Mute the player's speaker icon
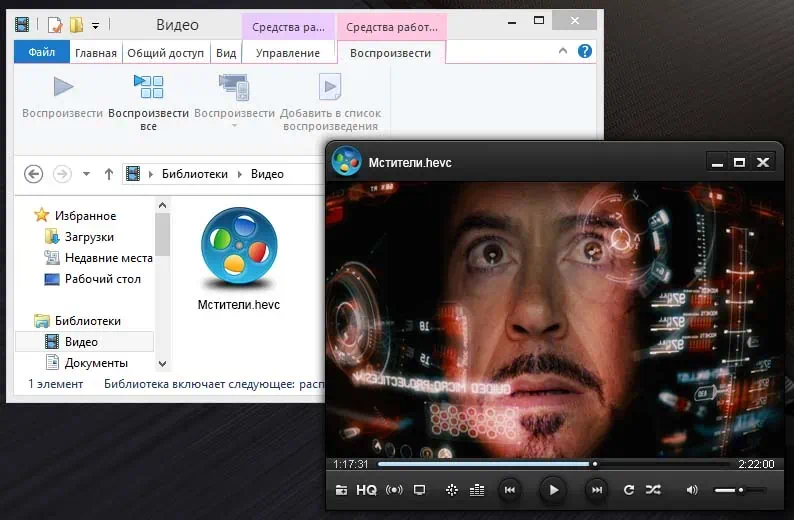This screenshot has height=520, width=794. click(x=692, y=490)
